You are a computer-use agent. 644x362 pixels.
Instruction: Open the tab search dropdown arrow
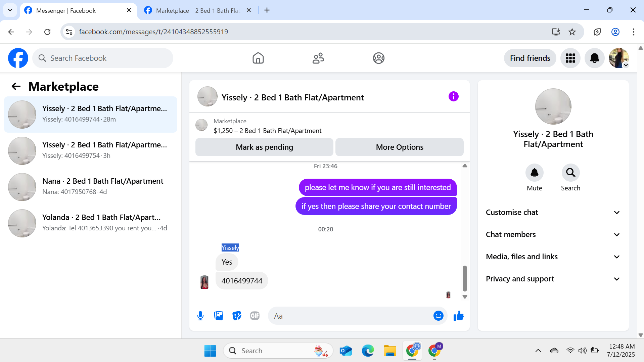coord(10,10)
